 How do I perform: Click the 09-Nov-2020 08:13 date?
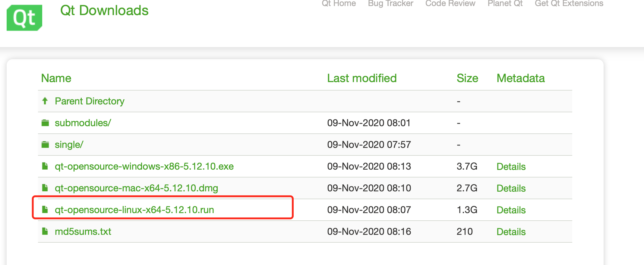tap(369, 166)
